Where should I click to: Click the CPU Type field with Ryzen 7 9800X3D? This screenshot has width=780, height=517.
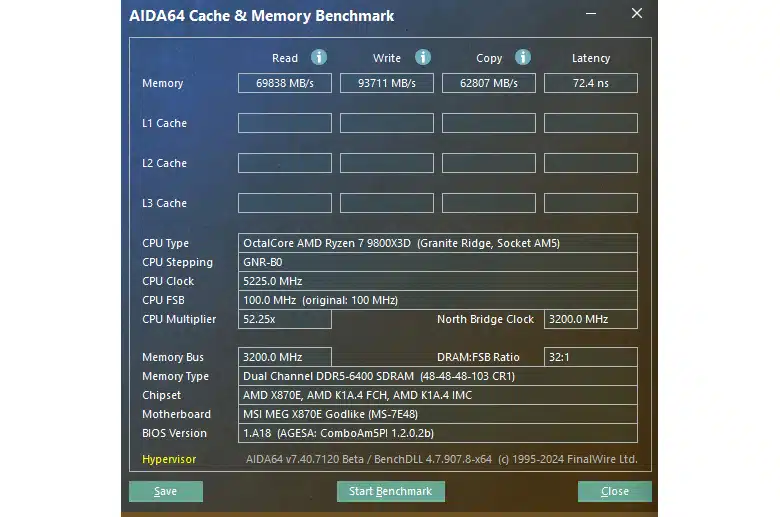click(438, 243)
